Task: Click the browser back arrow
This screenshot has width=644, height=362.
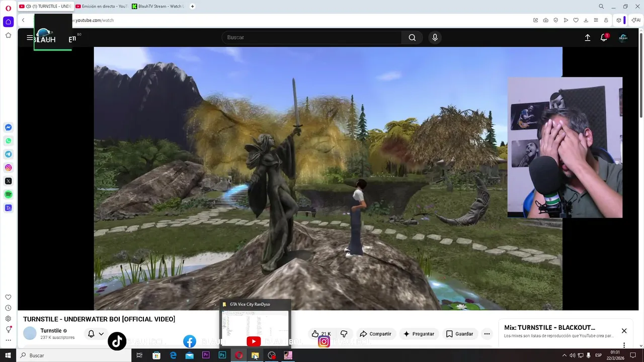Action: tap(23, 20)
